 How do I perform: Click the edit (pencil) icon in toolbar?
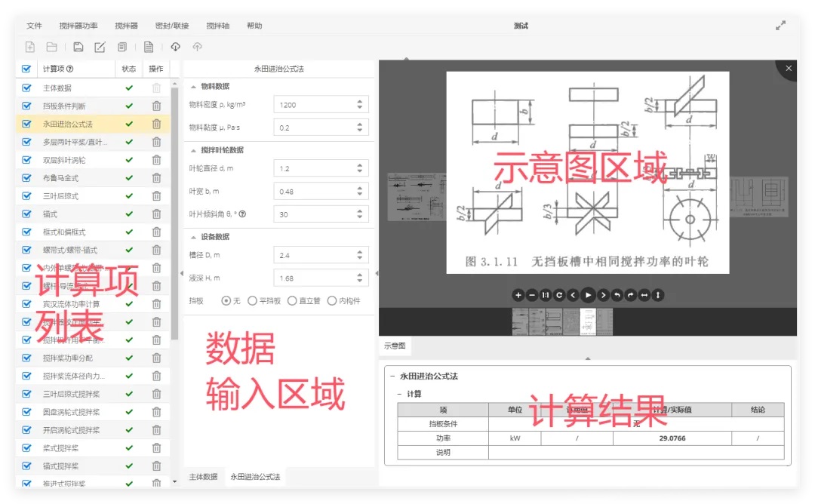click(100, 47)
